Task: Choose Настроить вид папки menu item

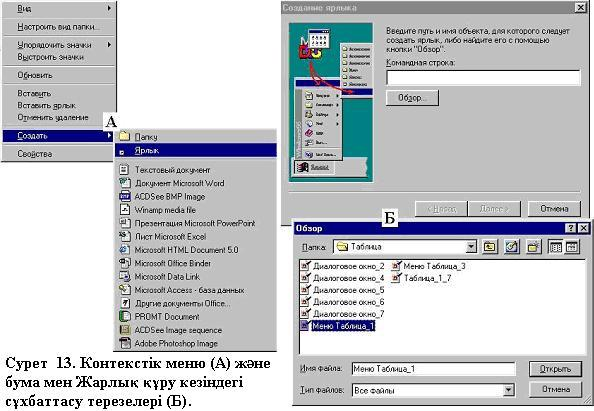Action: (x=59, y=27)
